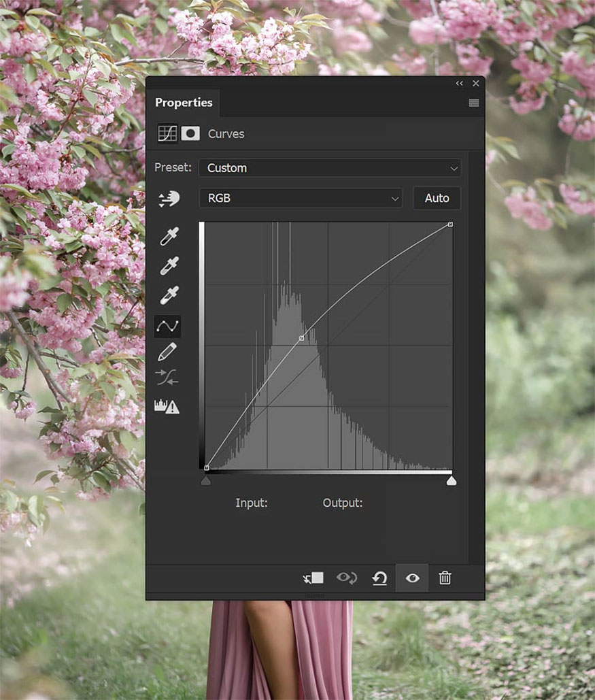Select edit points to modify curve tool
The image size is (595, 700).
(x=167, y=327)
